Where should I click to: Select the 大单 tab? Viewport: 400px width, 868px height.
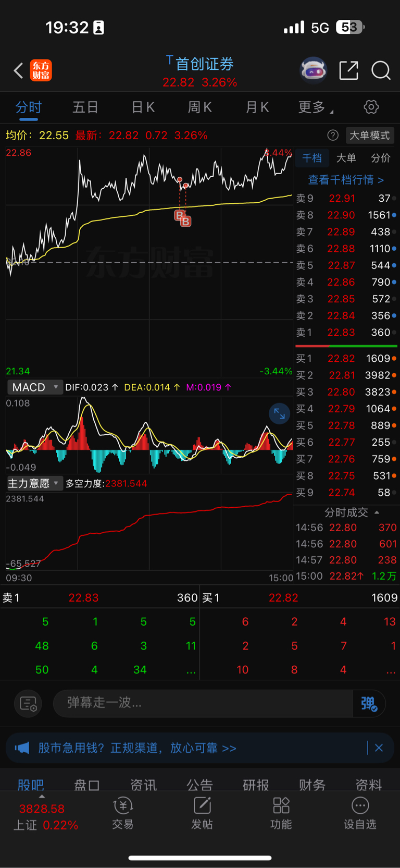[346, 158]
